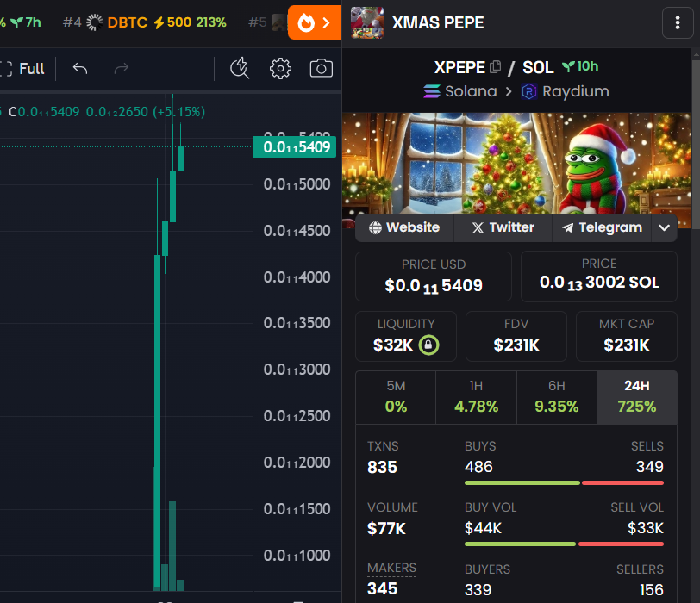Click the current price label 0.0₁₁5409
700x603 pixels.
pyautogui.click(x=295, y=147)
